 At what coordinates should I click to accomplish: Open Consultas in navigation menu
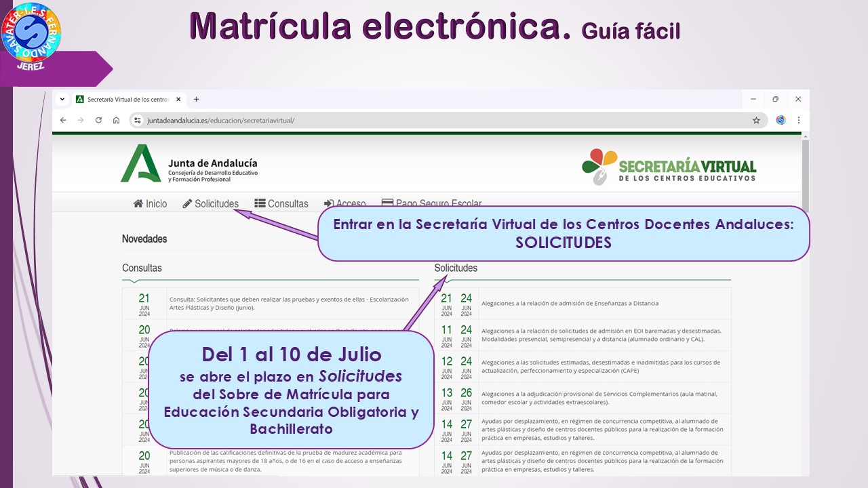[281, 203]
